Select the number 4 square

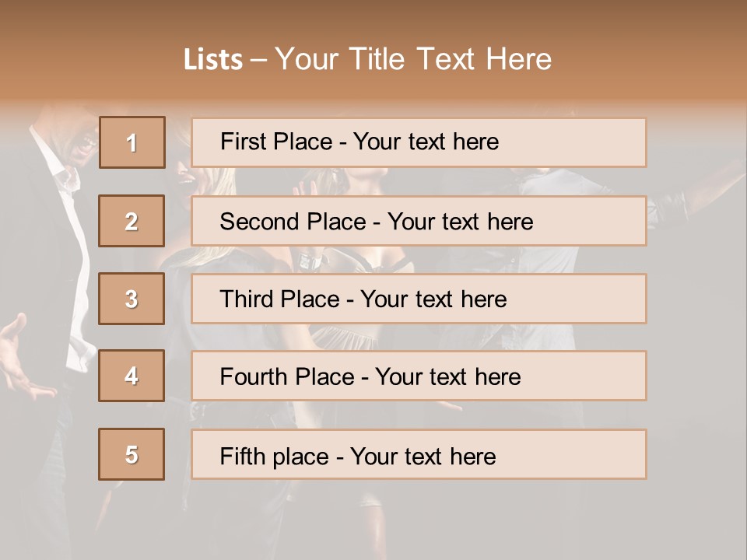[x=132, y=376]
